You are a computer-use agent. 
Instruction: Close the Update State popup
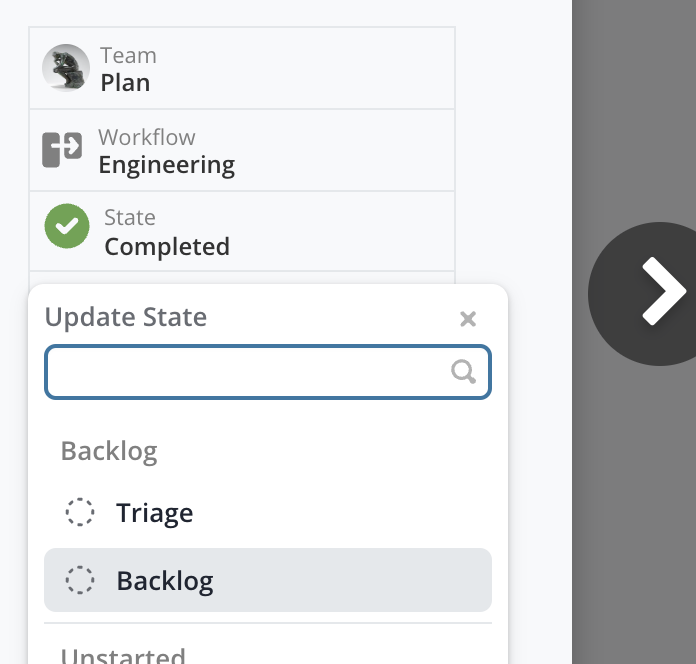point(467,319)
